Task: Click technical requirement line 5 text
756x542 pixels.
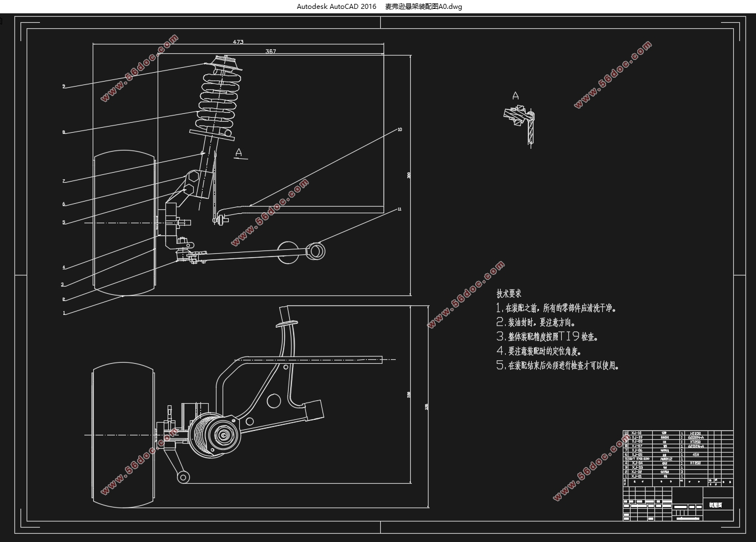Action: click(x=557, y=365)
